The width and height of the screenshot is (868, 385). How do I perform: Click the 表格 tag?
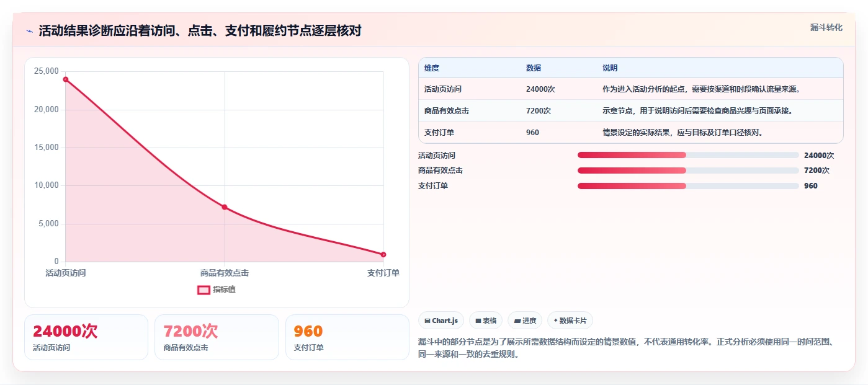pyautogui.click(x=486, y=321)
